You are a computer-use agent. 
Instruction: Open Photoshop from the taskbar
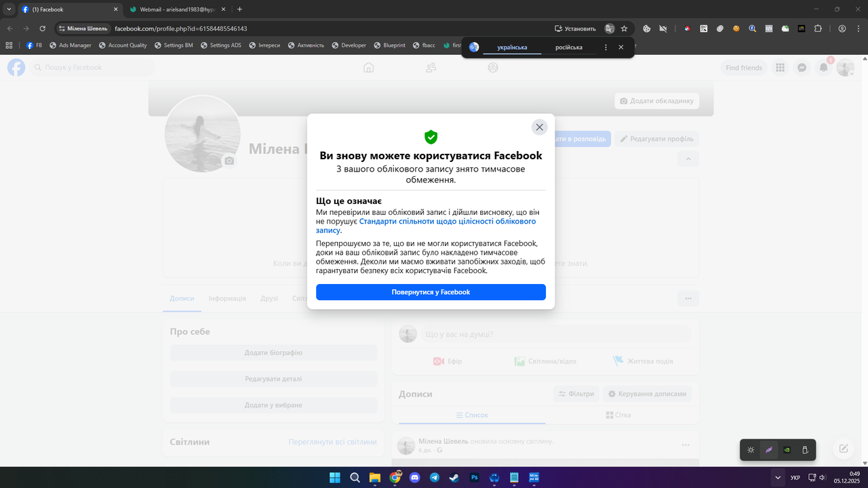(x=475, y=477)
